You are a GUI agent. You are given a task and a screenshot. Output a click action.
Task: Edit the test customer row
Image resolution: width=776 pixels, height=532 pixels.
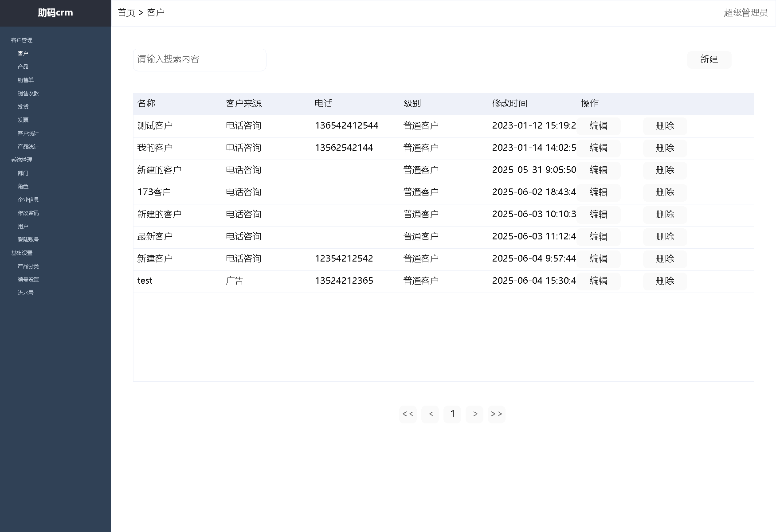[599, 281]
